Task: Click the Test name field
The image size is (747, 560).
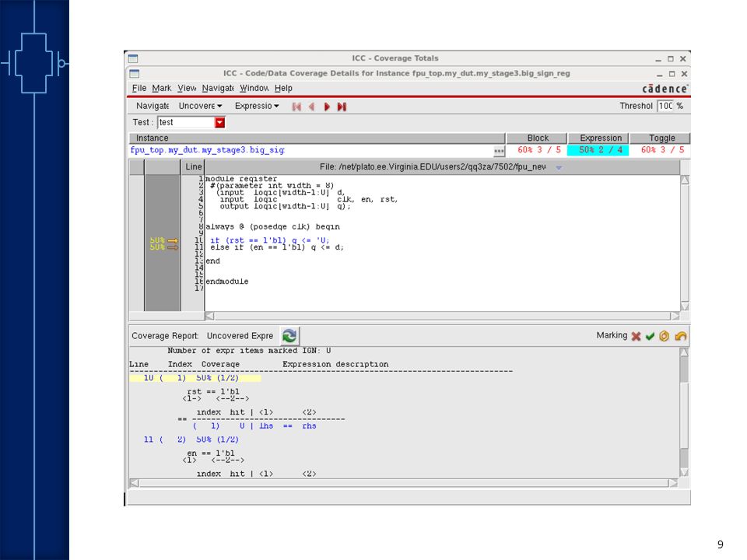Action: [x=186, y=122]
